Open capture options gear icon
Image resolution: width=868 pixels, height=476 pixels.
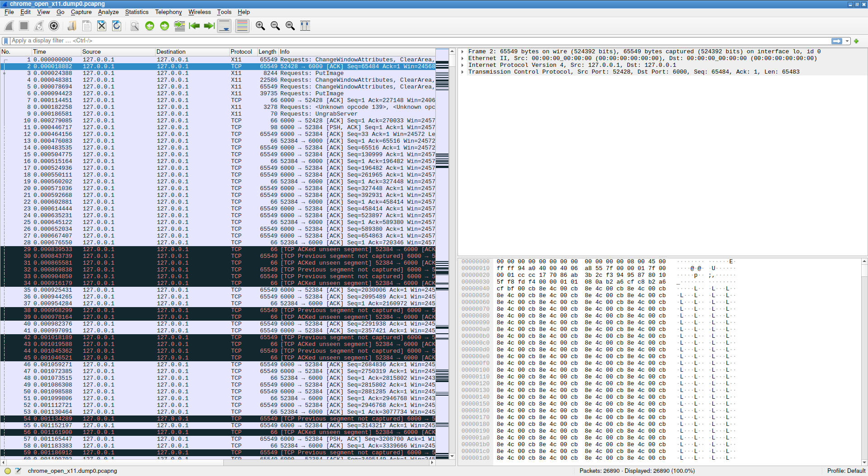tap(54, 26)
